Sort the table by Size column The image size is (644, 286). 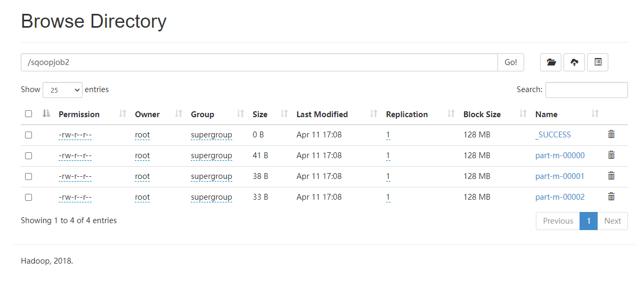coord(260,115)
